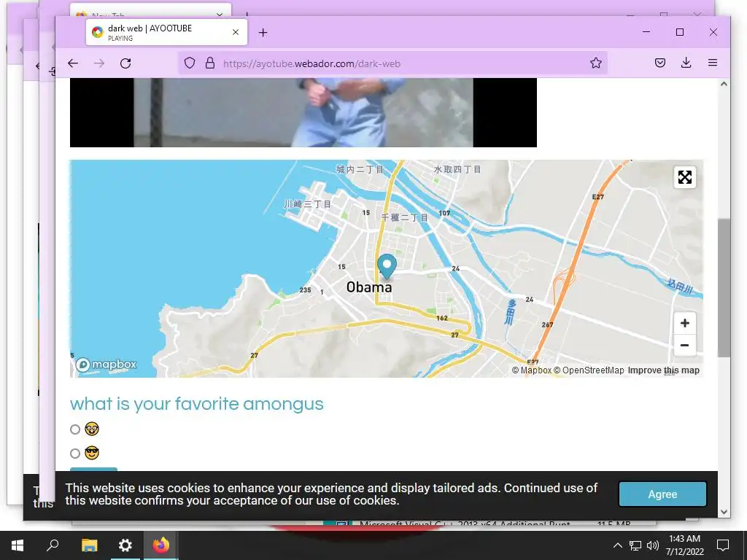Viewport: 747px width, 560px height.
Task: Maximize the front Firefox window
Action: (680, 32)
